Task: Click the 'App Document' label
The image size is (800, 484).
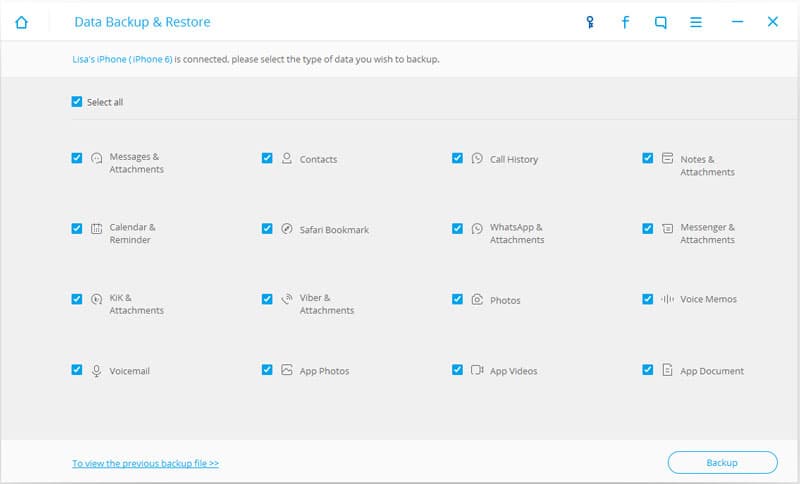Action: pyautogui.click(x=712, y=371)
